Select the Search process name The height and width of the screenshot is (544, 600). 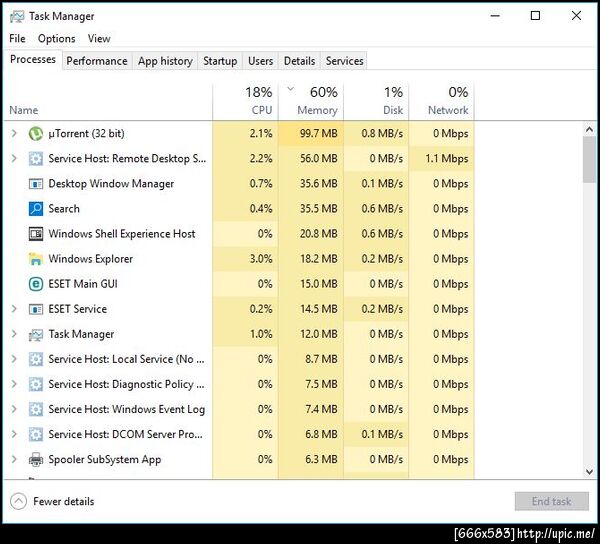point(64,209)
